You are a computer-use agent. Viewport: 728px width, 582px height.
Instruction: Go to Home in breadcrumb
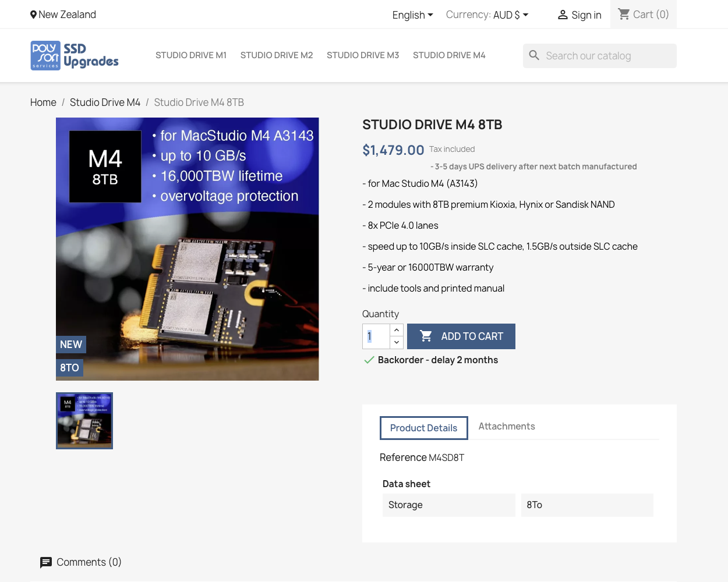pos(43,102)
